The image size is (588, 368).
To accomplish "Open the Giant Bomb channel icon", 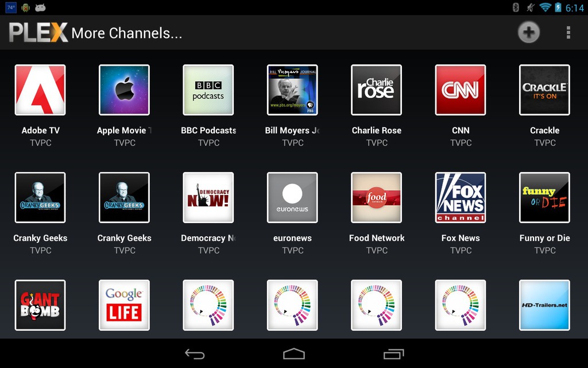I will [x=40, y=305].
